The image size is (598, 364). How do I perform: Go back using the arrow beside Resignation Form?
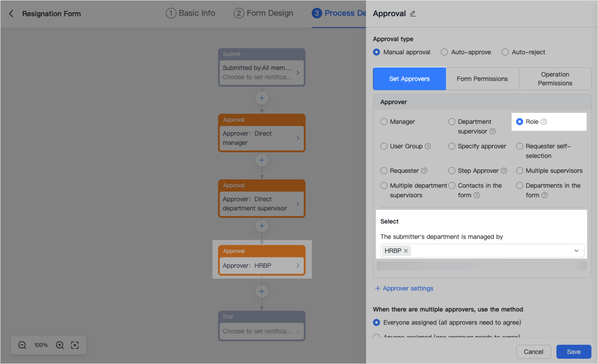point(11,14)
